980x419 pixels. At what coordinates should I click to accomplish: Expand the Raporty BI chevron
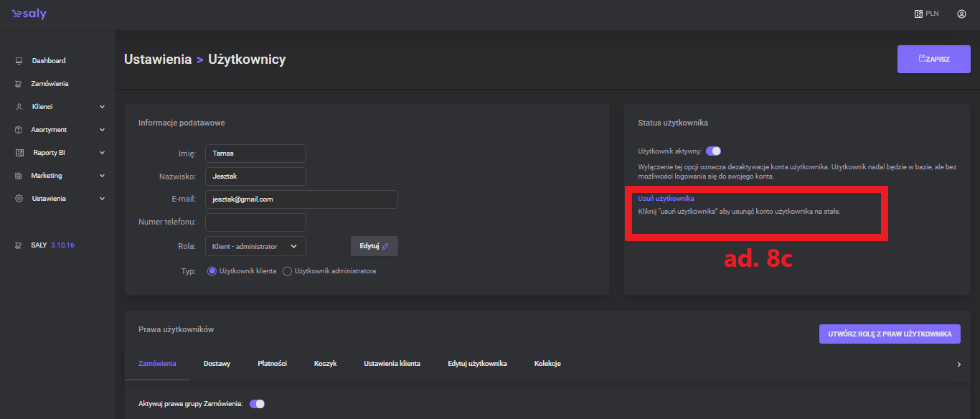102,153
